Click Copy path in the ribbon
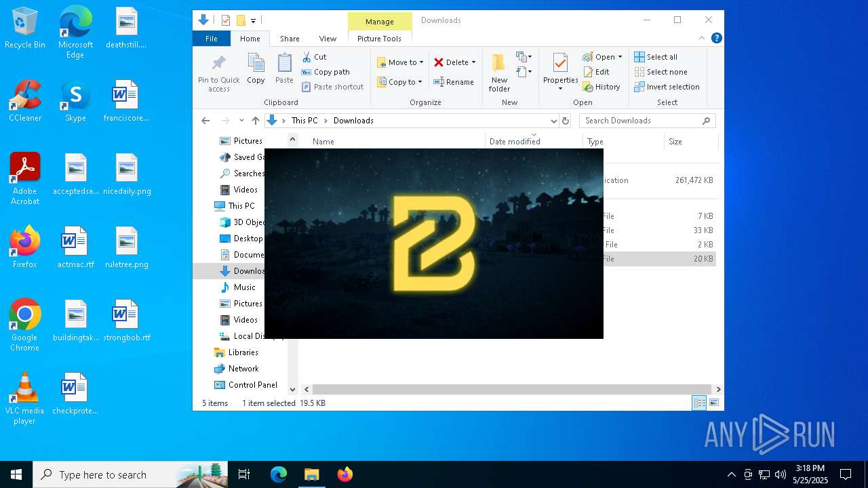Viewport: 868px width, 488px height. click(x=325, y=72)
